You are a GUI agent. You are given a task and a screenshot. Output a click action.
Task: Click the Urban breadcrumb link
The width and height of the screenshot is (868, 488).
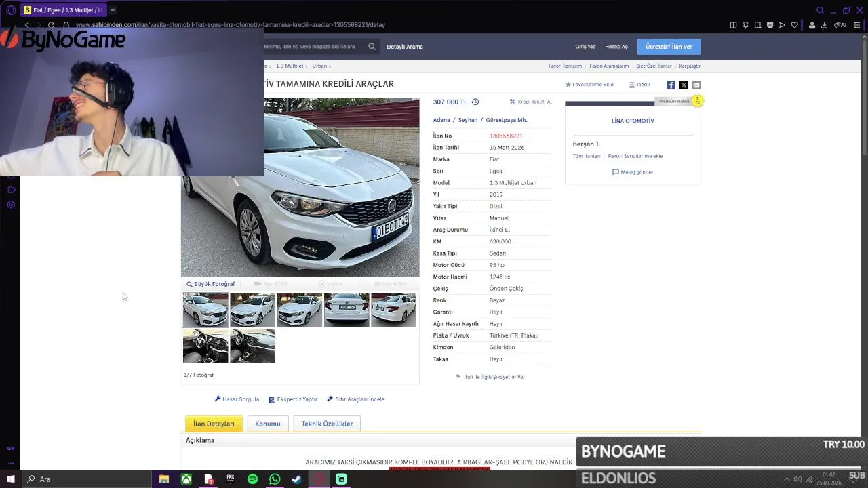pyautogui.click(x=319, y=66)
